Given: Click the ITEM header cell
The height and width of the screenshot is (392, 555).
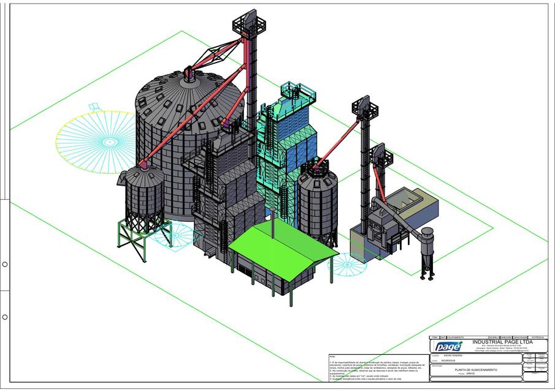Looking at the screenshot, I should pyautogui.click(x=435, y=336).
